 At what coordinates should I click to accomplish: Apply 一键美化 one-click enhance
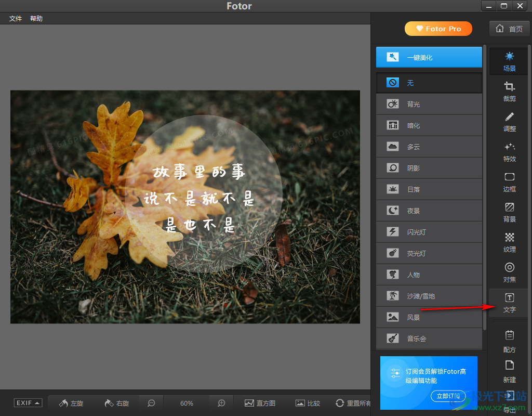point(429,57)
